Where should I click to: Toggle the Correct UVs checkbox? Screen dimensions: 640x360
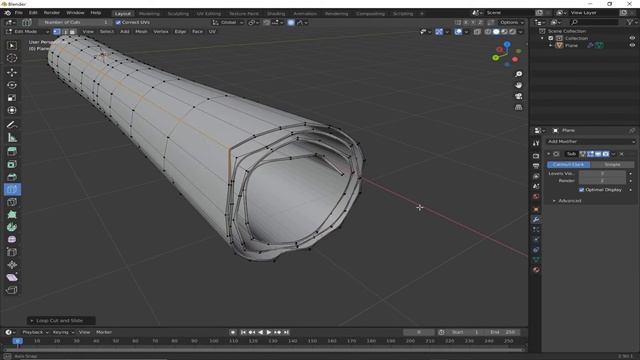(118, 22)
